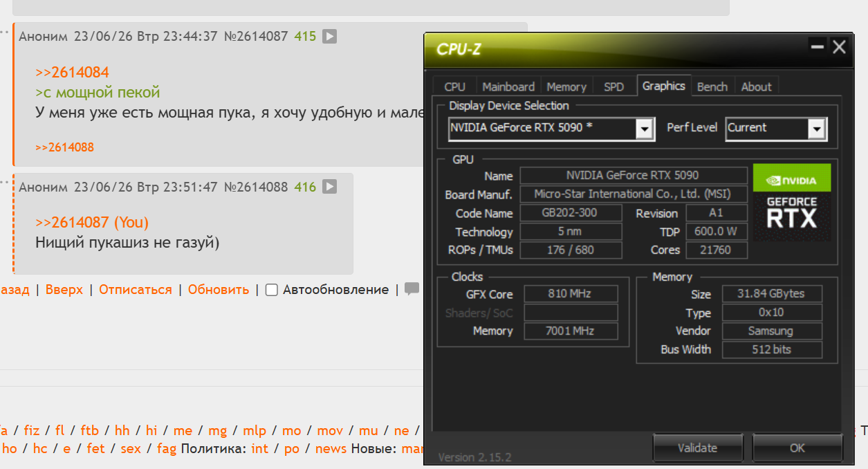Switch to the Bench tab
Image resolution: width=868 pixels, height=469 pixels.
click(x=712, y=86)
